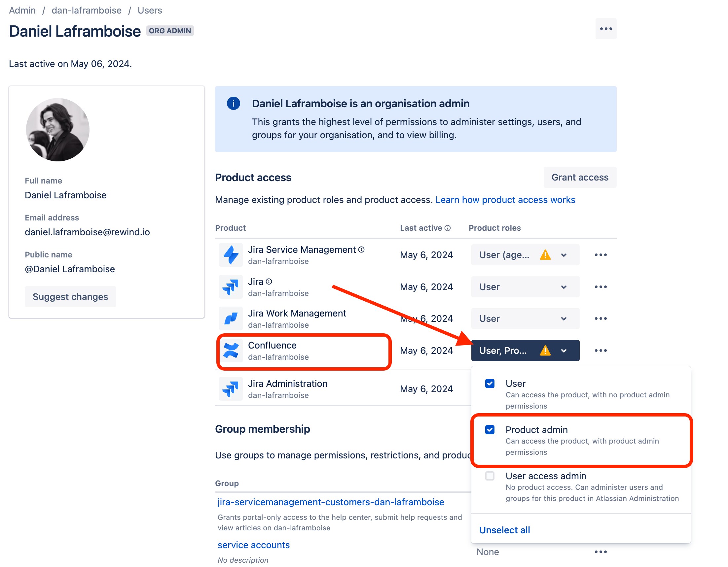
Task: Open Learn how product access works link
Action: [505, 200]
